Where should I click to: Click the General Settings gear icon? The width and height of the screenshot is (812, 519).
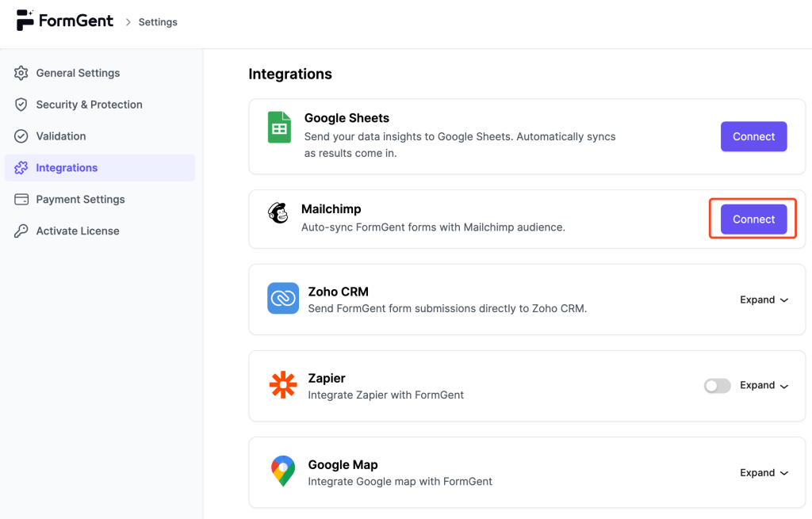tap(21, 73)
